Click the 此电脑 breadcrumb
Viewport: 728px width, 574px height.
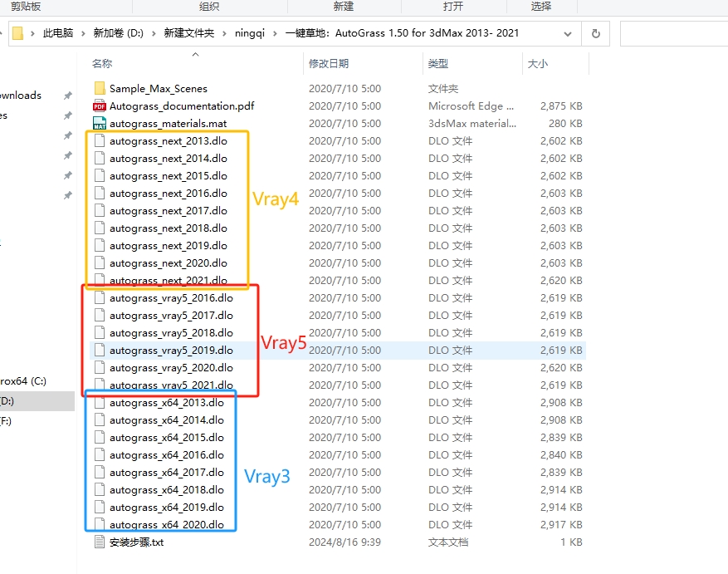click(x=58, y=33)
